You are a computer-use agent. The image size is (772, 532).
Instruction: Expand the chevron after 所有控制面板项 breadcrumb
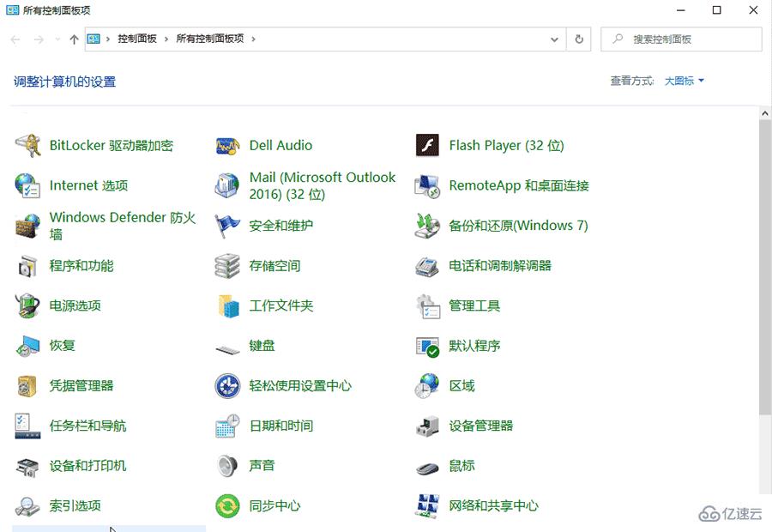[x=254, y=39]
